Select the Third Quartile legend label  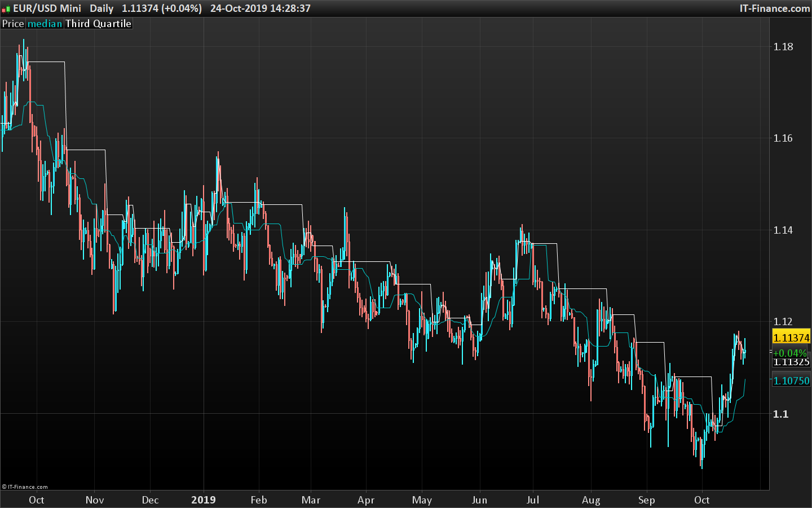(x=98, y=24)
